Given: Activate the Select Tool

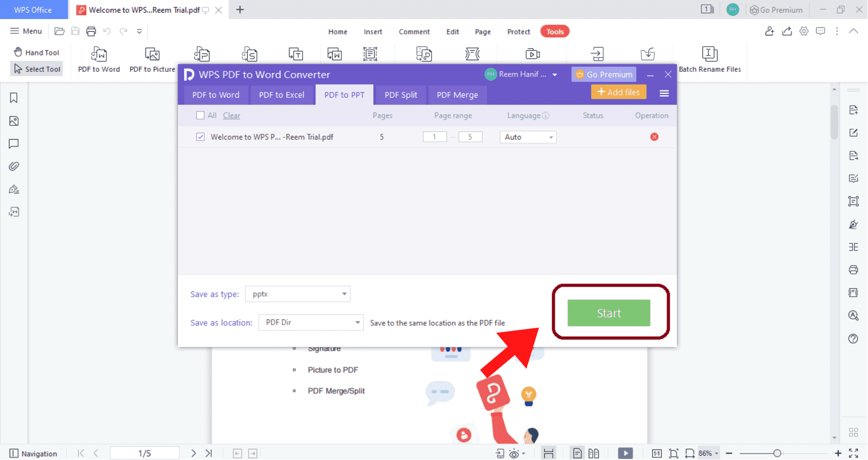Looking at the screenshot, I should [36, 69].
